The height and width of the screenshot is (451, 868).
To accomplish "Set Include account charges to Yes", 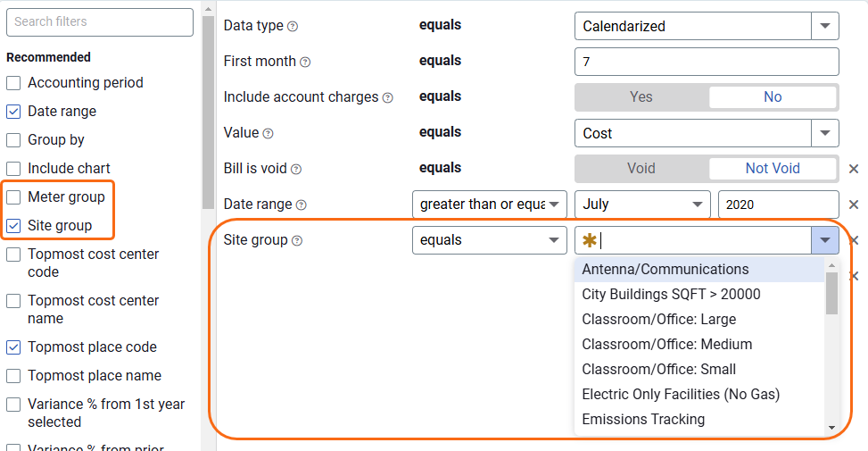I will (x=641, y=97).
